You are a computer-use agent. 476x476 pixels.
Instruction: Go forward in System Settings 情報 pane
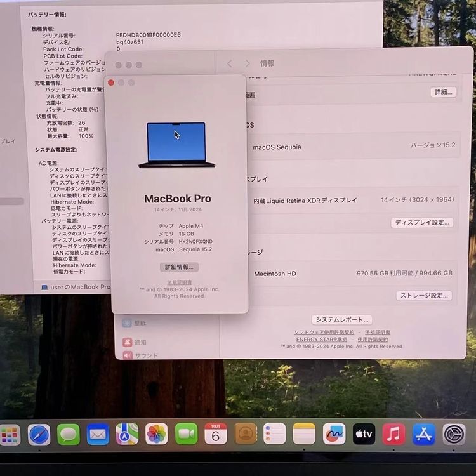click(x=248, y=63)
